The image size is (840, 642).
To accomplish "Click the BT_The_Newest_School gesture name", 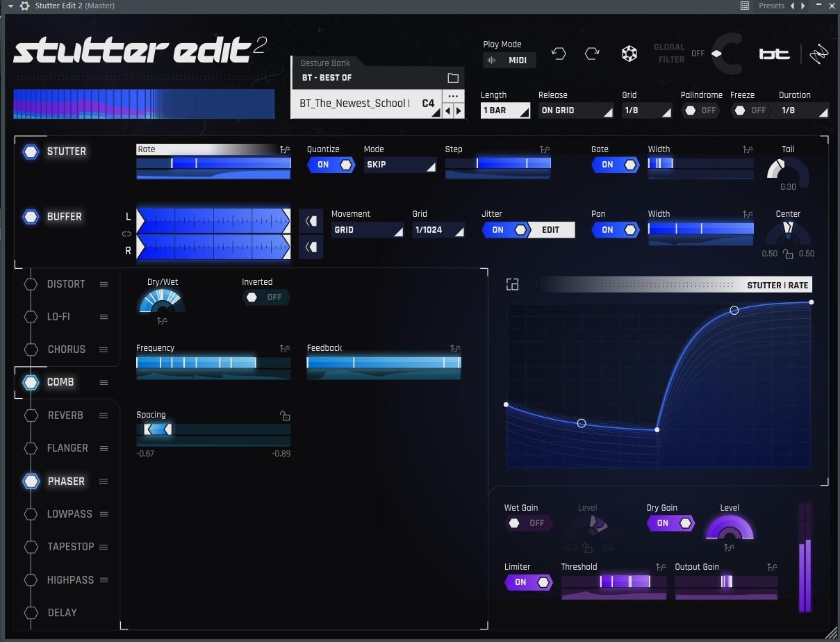I will pos(354,104).
